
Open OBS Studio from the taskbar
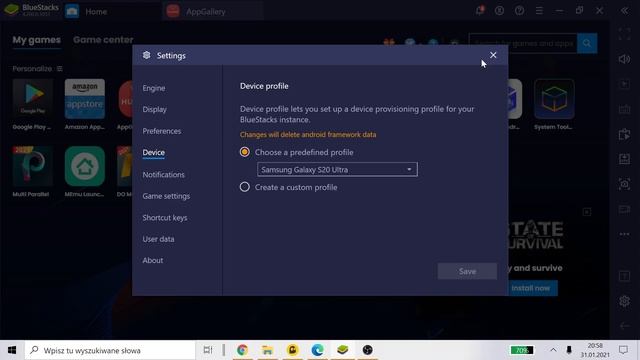point(368,350)
